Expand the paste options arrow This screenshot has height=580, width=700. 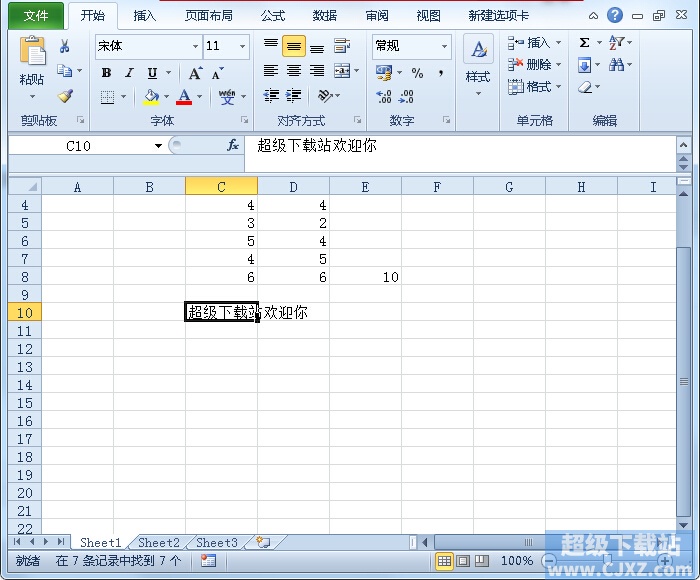32,96
